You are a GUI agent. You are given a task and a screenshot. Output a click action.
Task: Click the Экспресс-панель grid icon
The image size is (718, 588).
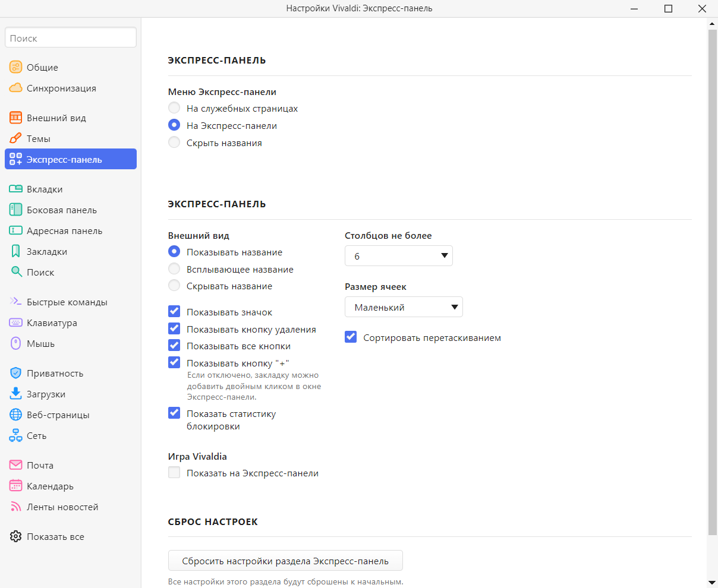15,159
